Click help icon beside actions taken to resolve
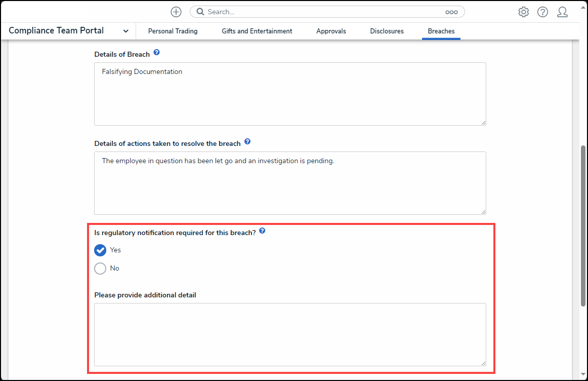Image resolution: width=588 pixels, height=381 pixels. click(x=247, y=142)
